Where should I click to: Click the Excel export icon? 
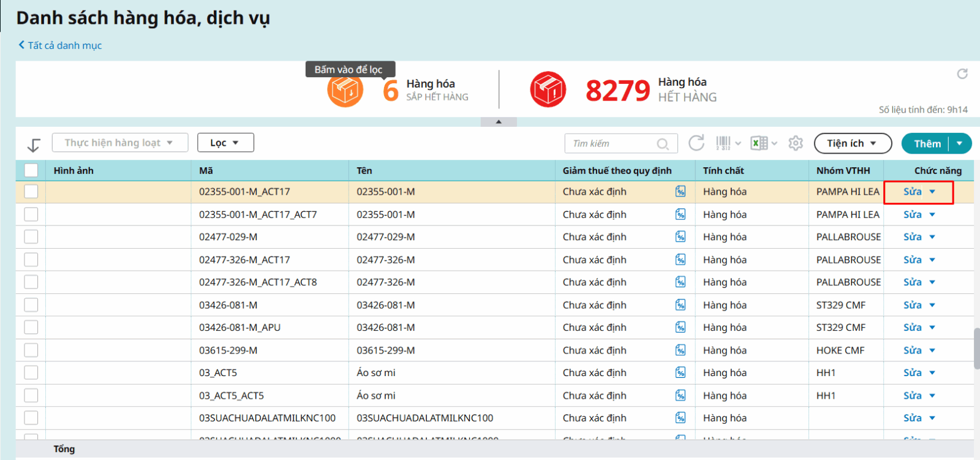pyautogui.click(x=759, y=143)
